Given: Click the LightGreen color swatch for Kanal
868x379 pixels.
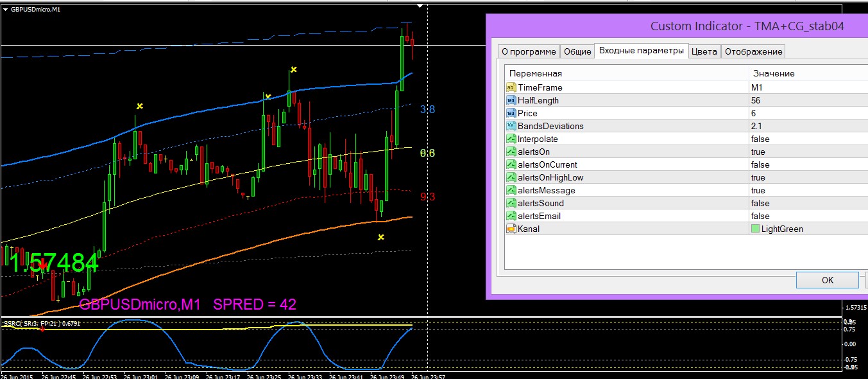Looking at the screenshot, I should tap(755, 229).
